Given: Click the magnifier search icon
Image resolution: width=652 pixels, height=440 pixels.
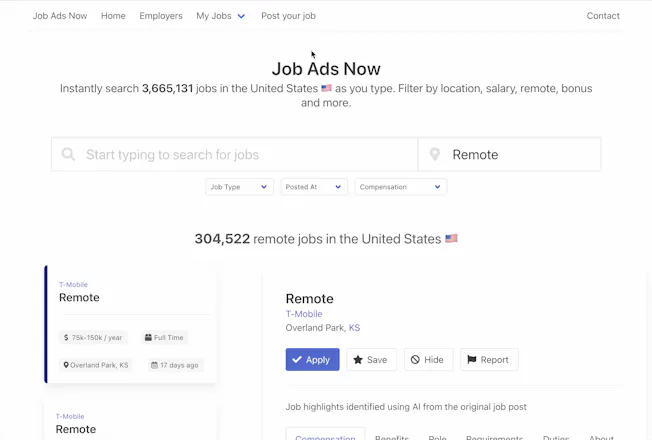Looking at the screenshot, I should pos(68,154).
